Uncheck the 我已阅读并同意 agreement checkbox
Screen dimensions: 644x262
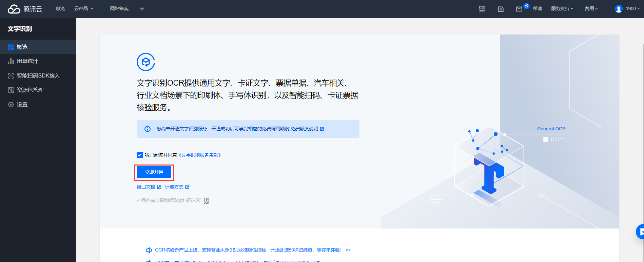coord(140,155)
